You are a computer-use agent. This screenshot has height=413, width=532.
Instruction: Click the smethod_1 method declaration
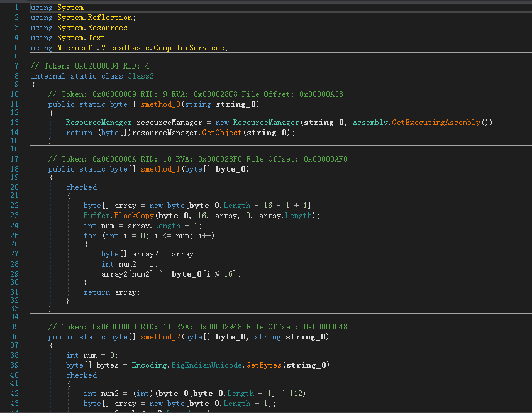[x=160, y=169]
